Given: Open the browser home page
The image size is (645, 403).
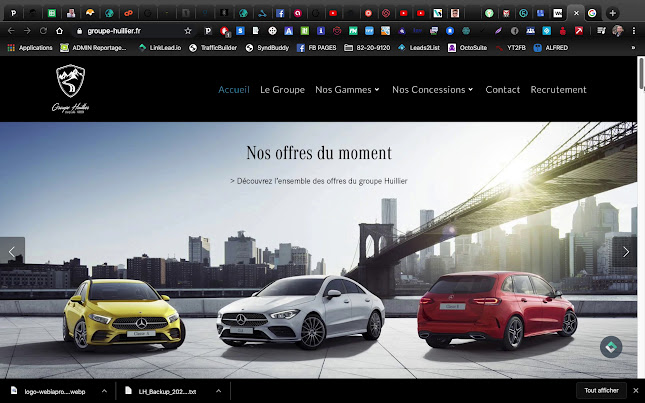Looking at the screenshot, I should click(x=60, y=31).
